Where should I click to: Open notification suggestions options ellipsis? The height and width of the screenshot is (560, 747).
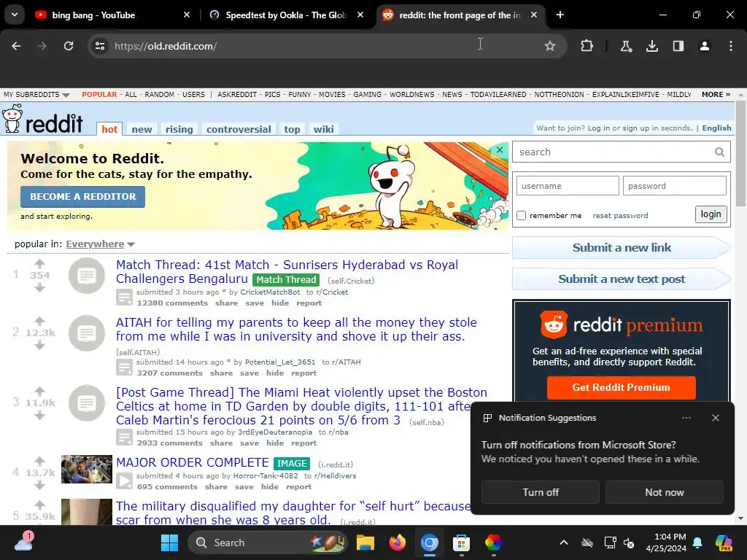point(686,418)
